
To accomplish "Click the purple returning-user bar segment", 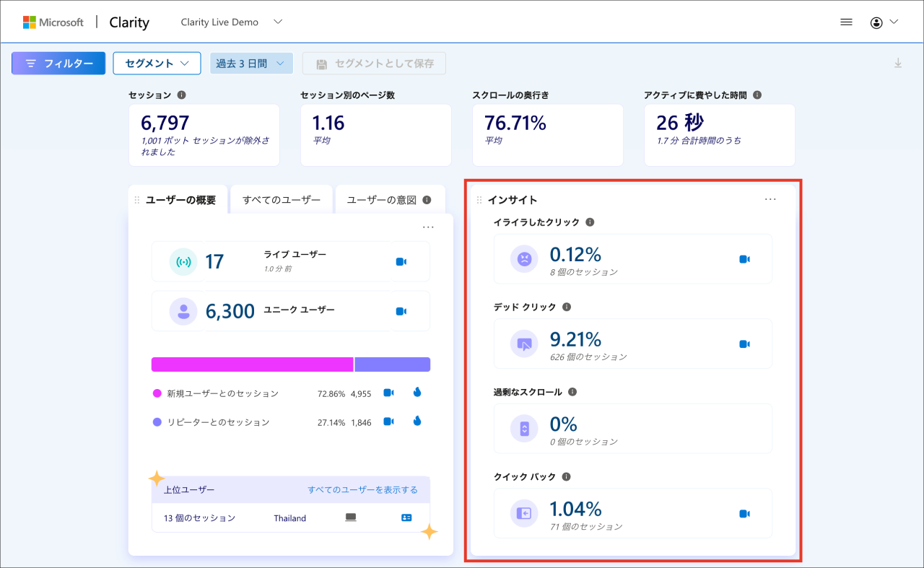I will tap(393, 364).
